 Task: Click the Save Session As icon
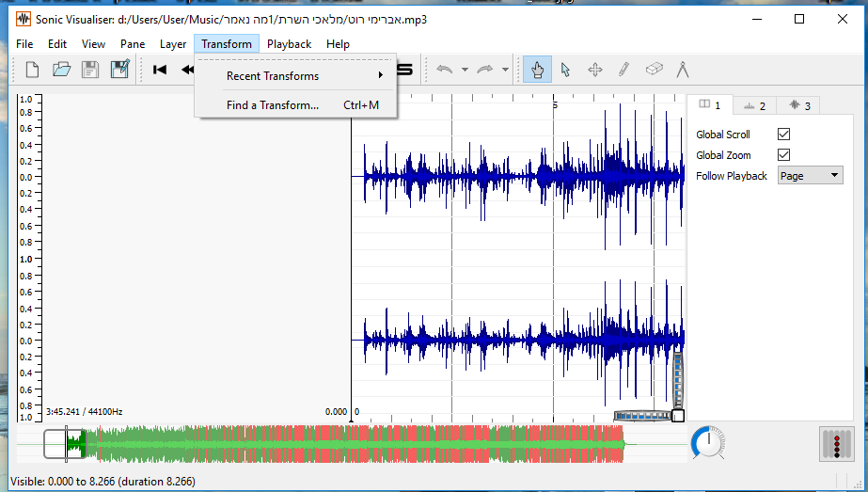pyautogui.click(x=119, y=70)
